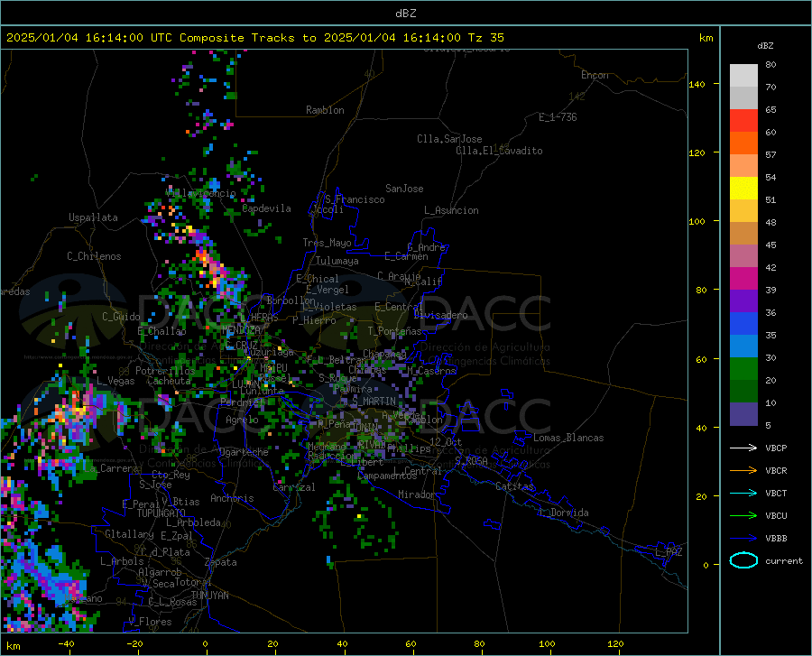812x656 pixels.
Task: Click the TUPUNGATO place label
Action: click(161, 513)
